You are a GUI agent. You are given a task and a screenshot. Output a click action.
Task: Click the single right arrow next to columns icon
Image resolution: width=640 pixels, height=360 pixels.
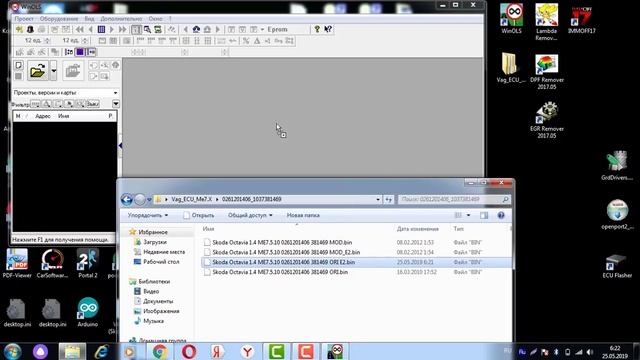(111, 29)
